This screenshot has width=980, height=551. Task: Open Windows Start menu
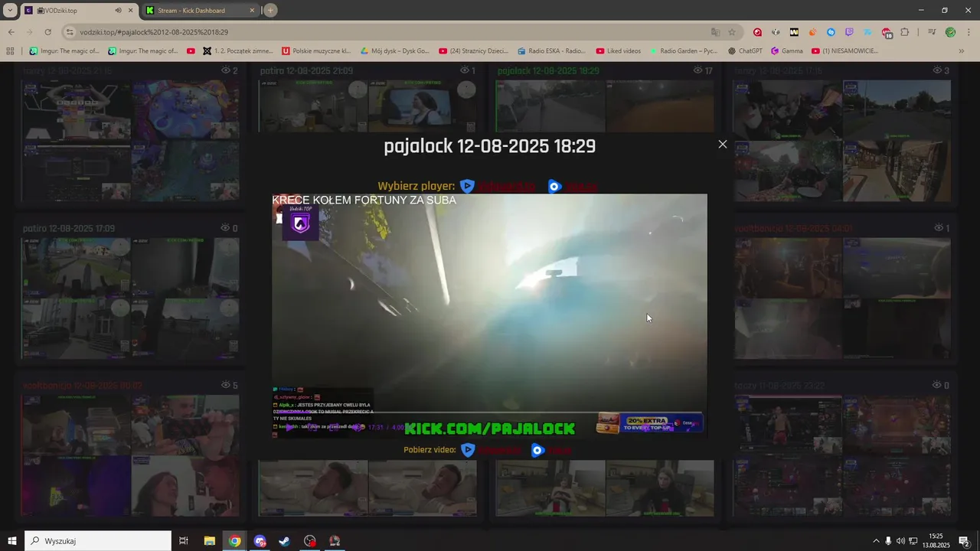coord(11,541)
